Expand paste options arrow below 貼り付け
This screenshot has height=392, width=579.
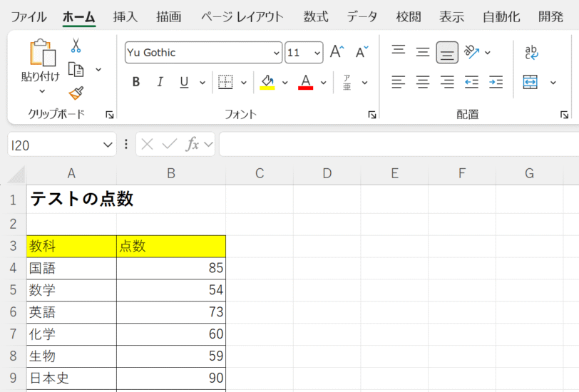point(42,91)
